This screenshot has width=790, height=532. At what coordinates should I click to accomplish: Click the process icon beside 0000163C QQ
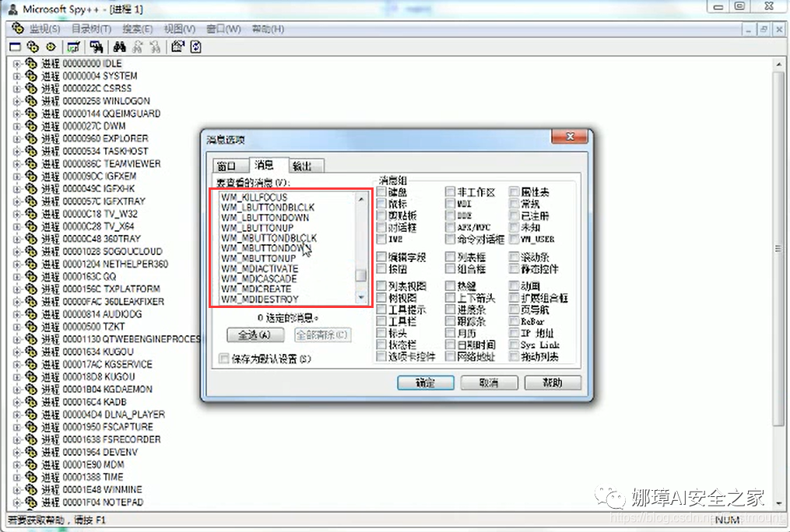tap(31, 276)
